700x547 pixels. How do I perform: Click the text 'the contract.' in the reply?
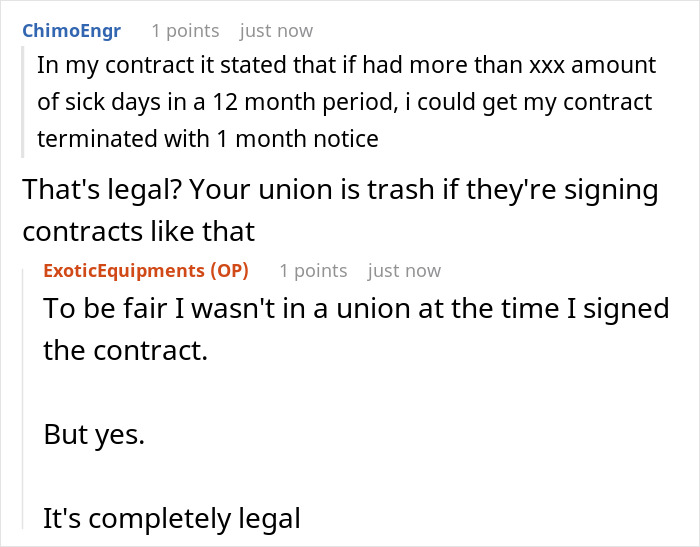coord(126,350)
